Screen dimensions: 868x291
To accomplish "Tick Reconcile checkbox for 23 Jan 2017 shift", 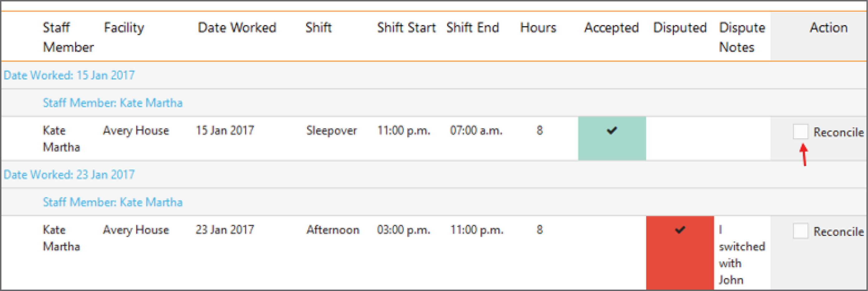I will (800, 231).
